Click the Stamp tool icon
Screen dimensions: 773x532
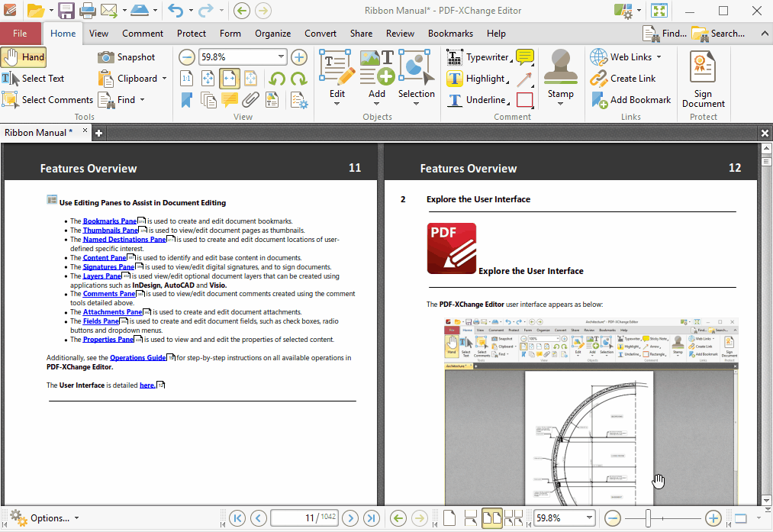pos(560,65)
